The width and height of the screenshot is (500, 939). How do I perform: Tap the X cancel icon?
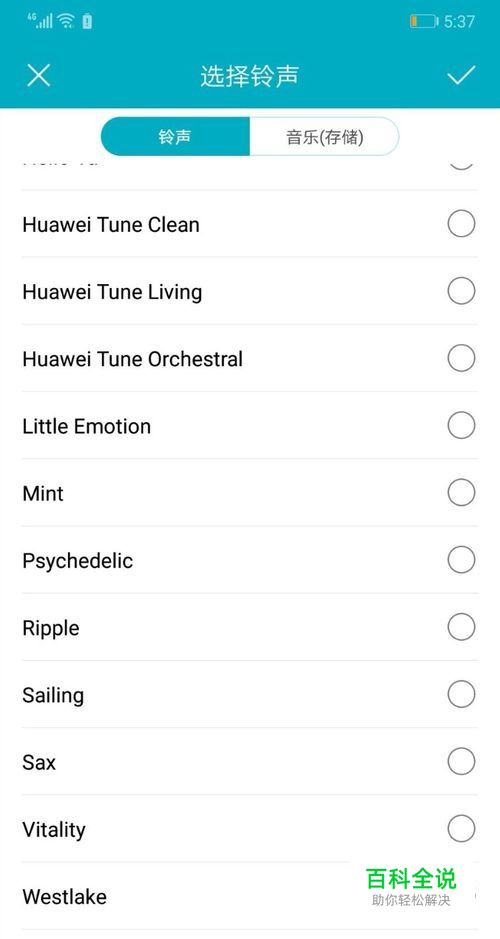tap(39, 75)
